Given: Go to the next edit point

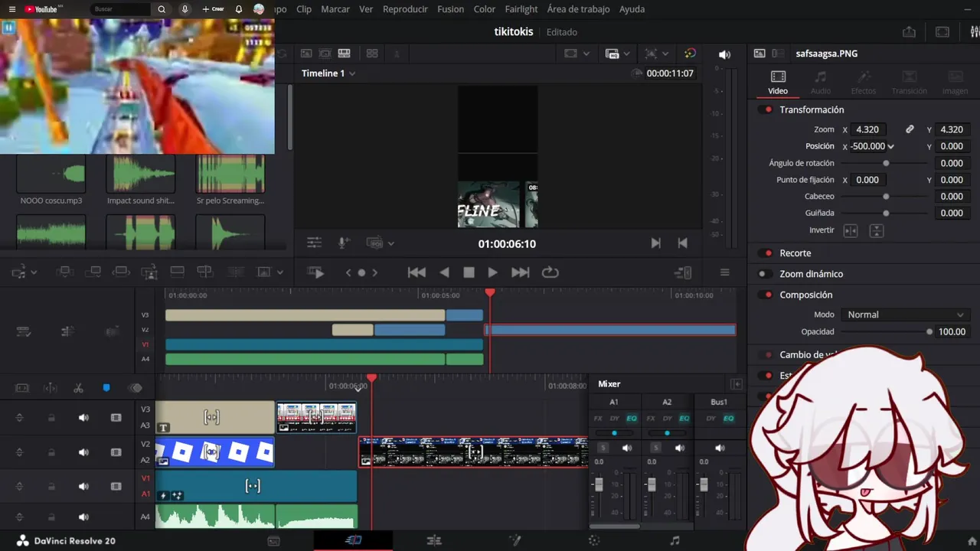Looking at the screenshot, I should tap(655, 243).
